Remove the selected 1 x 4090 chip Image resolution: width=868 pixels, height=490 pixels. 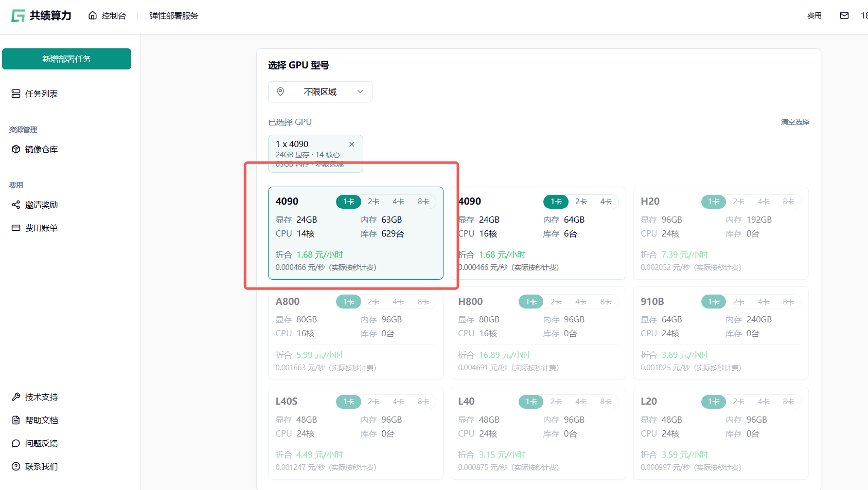coord(352,144)
